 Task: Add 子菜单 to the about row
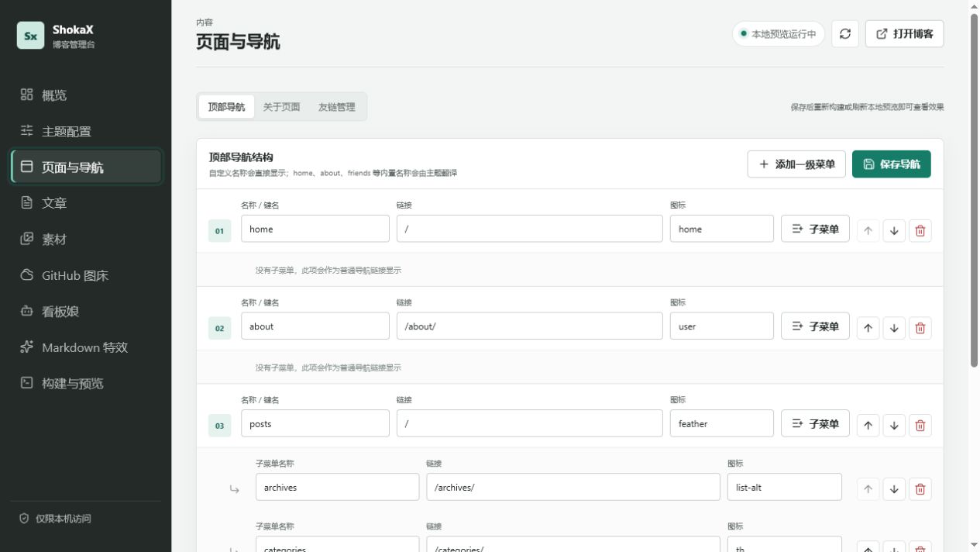point(815,326)
